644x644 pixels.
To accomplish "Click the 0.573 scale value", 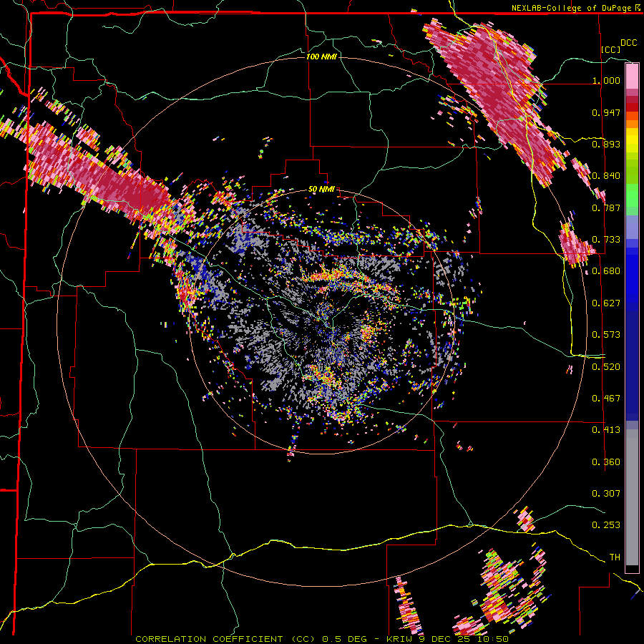I will tap(606, 335).
